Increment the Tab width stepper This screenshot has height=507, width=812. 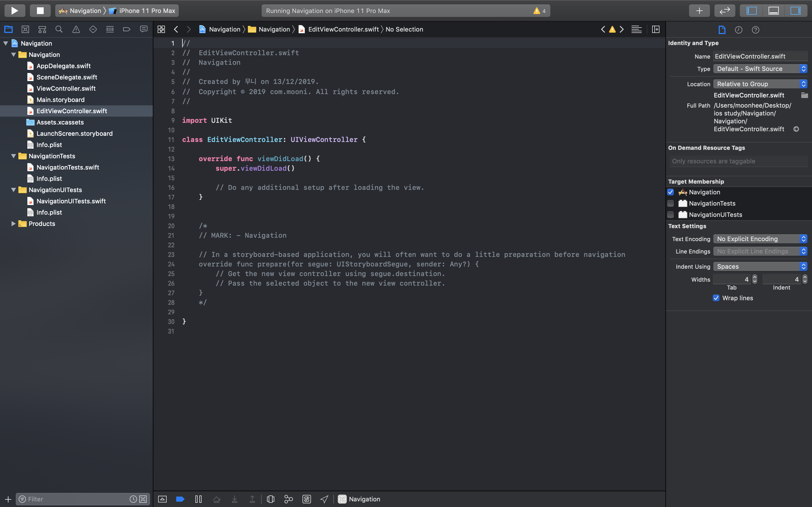pos(754,277)
